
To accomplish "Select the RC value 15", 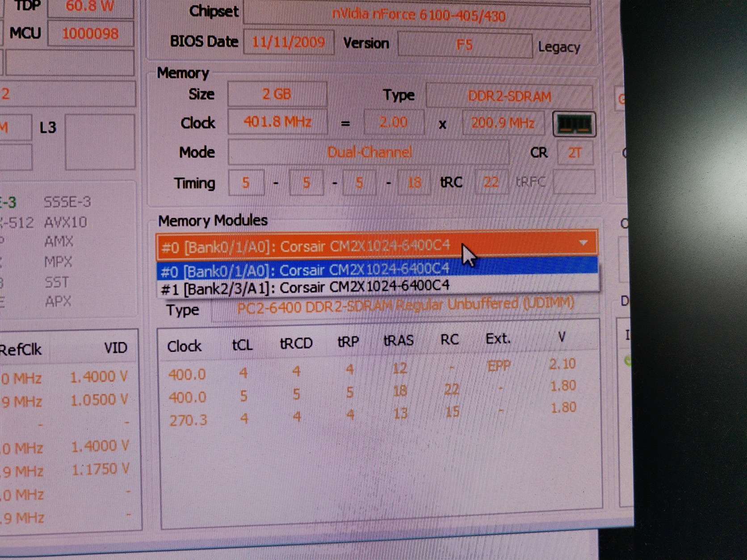I will coord(452,412).
